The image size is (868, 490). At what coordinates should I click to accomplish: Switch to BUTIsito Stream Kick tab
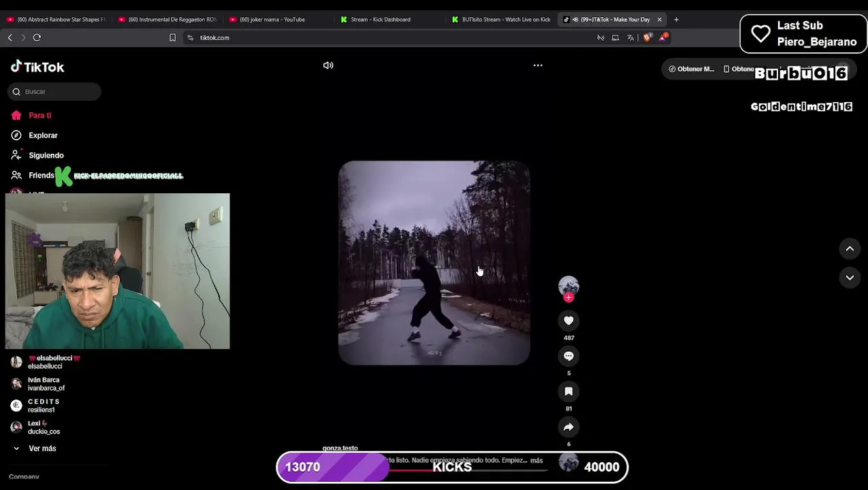click(x=502, y=20)
